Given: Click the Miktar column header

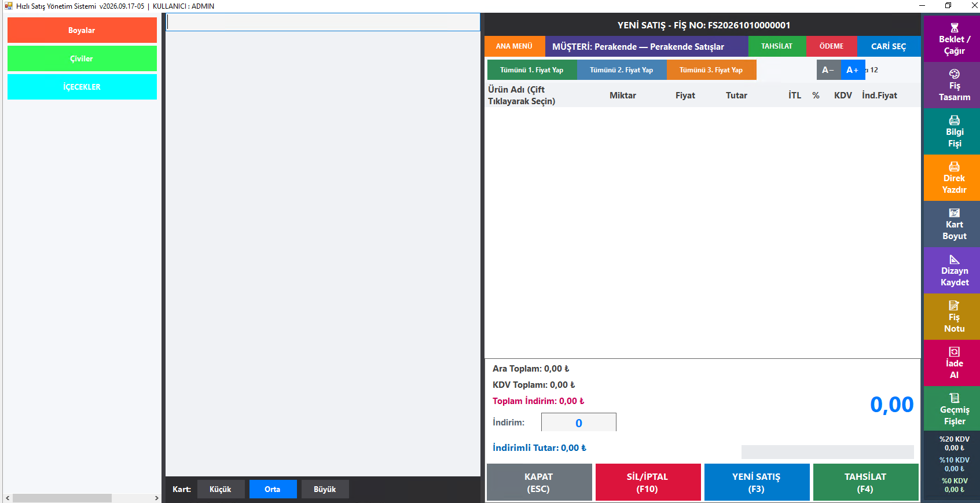Looking at the screenshot, I should click(x=623, y=96).
